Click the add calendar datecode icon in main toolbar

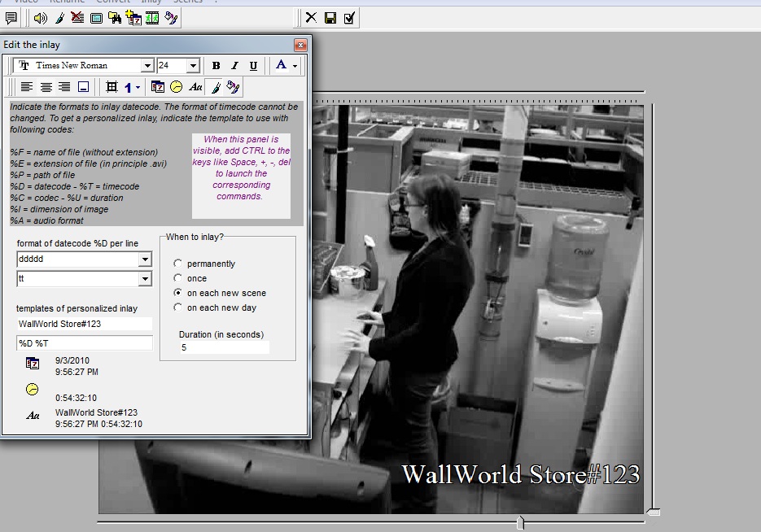(x=133, y=19)
